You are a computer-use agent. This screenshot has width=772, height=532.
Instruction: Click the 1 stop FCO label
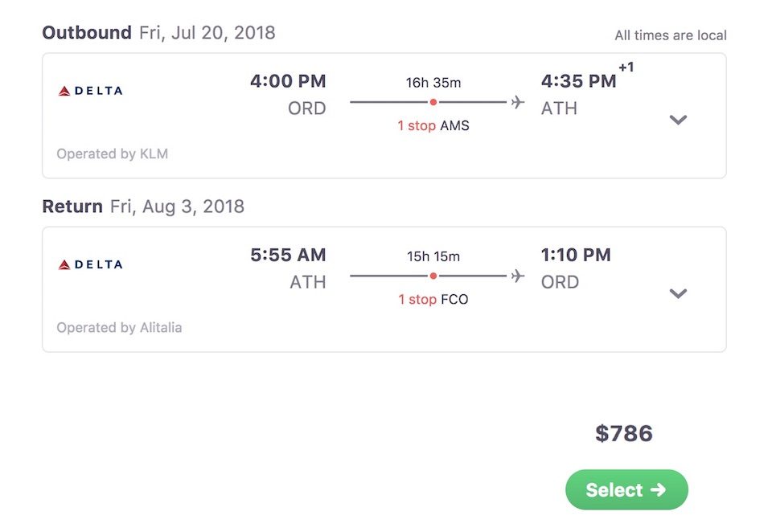tap(433, 299)
